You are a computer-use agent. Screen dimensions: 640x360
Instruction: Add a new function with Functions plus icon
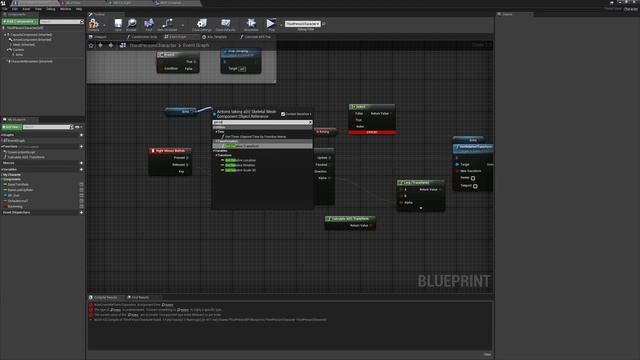coord(81,146)
